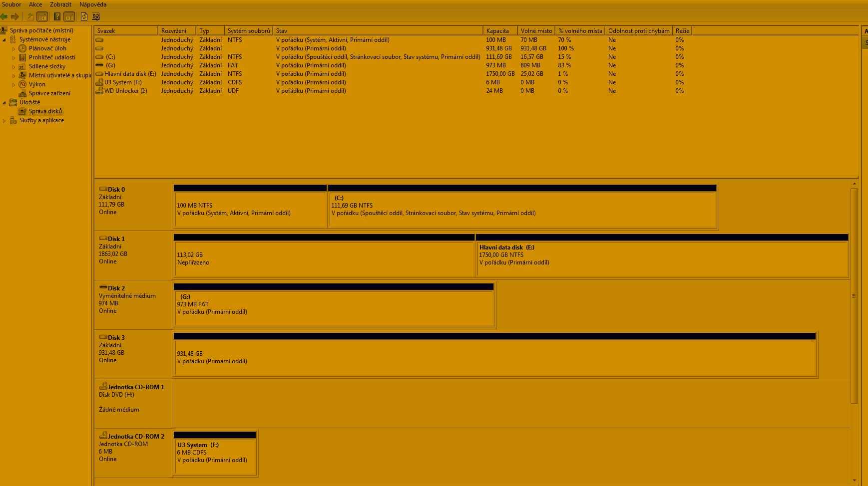Click the disk settings icon after Refresh
This screenshot has width=868, height=486.
tap(96, 16)
